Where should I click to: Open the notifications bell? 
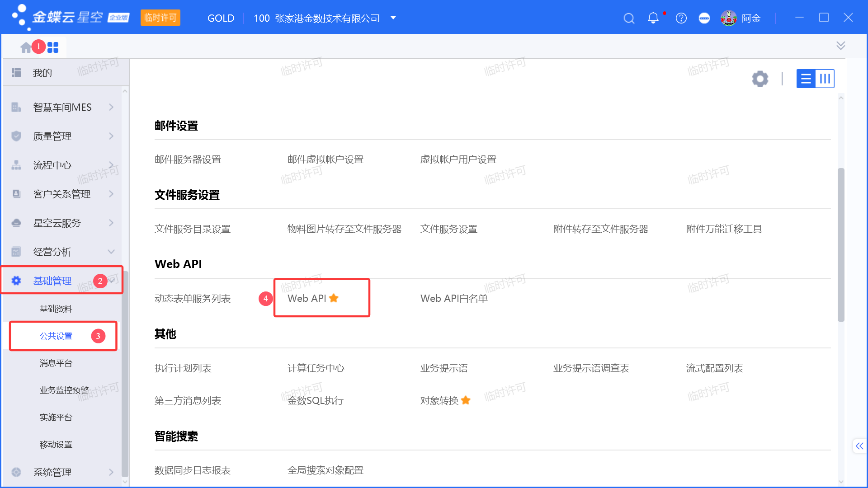(653, 18)
